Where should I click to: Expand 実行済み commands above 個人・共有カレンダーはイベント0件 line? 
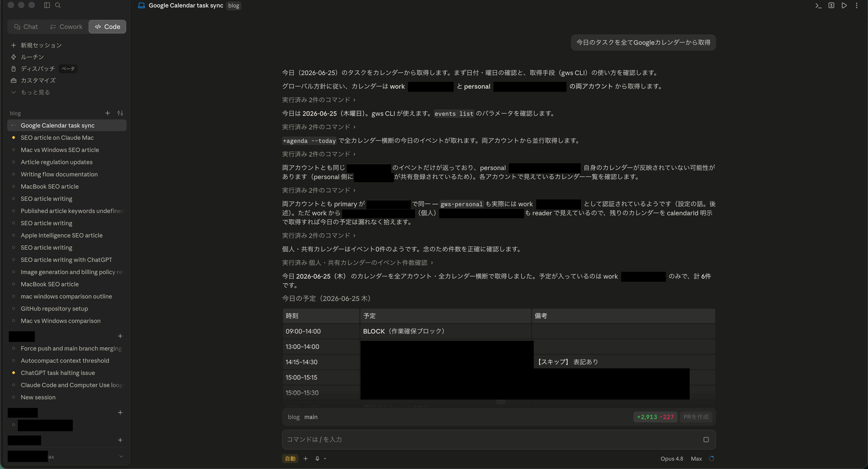(x=319, y=235)
